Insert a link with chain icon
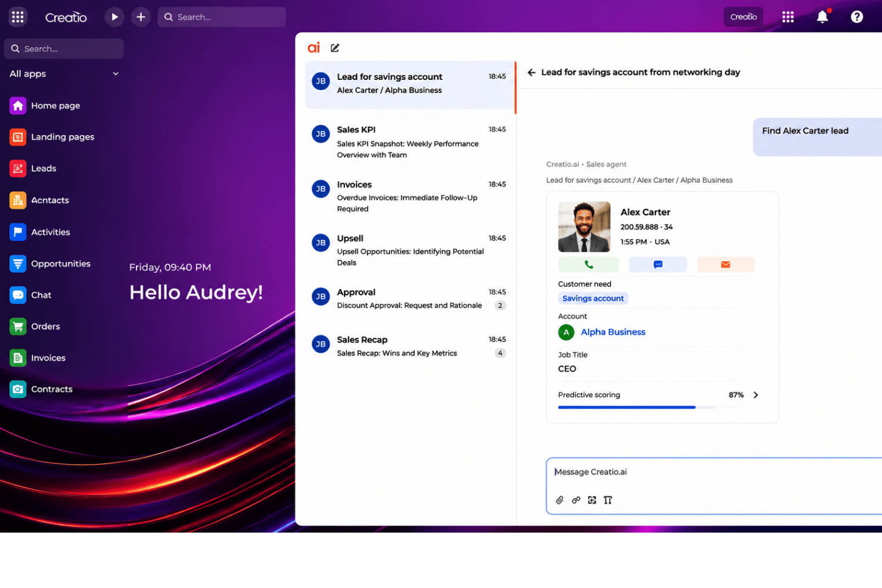This screenshot has height=588, width=882. 576,500
